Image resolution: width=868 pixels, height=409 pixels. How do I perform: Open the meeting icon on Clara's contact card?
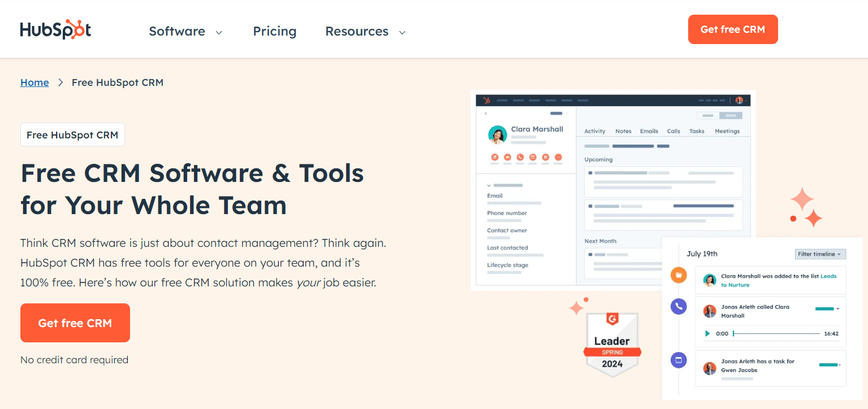(546, 157)
